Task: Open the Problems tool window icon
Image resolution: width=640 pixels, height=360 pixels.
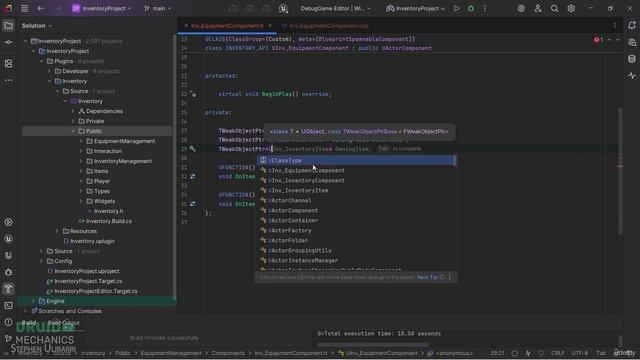Action: point(8,322)
